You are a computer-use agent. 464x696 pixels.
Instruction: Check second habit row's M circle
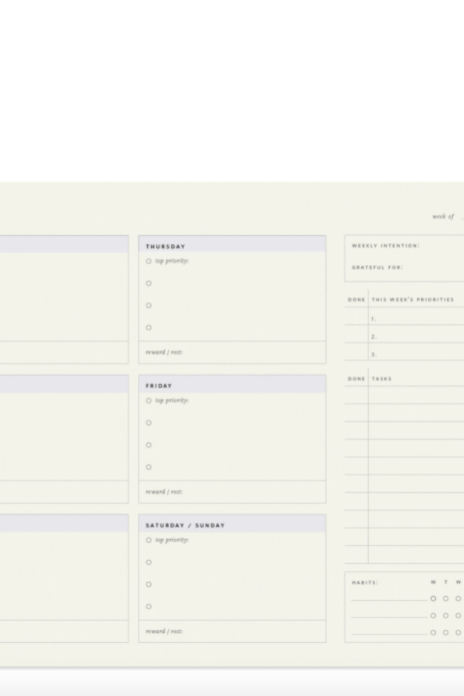(x=433, y=615)
